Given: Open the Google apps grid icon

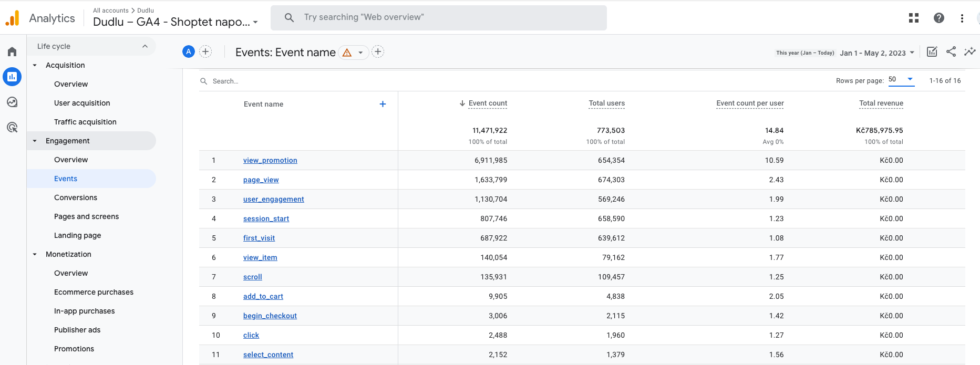Looking at the screenshot, I should coord(914,18).
